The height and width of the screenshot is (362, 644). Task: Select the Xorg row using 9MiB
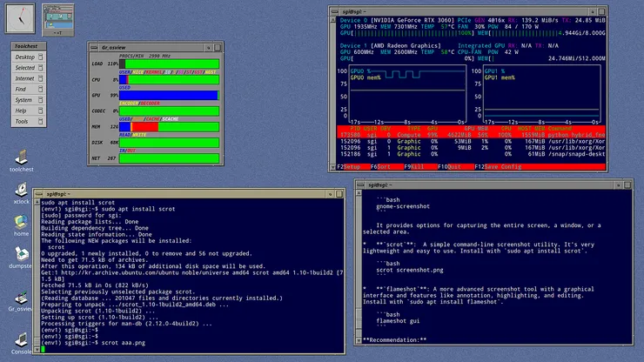tap(472, 148)
